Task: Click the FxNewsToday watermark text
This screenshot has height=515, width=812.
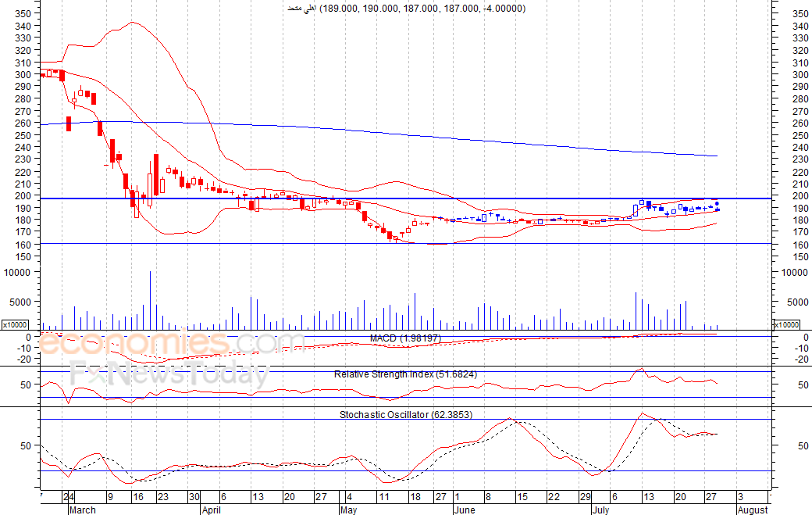Action: [x=168, y=376]
